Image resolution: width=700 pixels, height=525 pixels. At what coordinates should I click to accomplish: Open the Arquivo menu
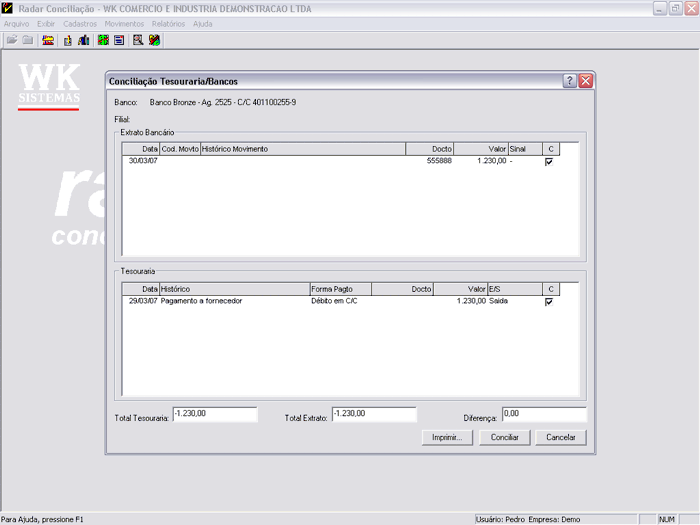(x=16, y=23)
